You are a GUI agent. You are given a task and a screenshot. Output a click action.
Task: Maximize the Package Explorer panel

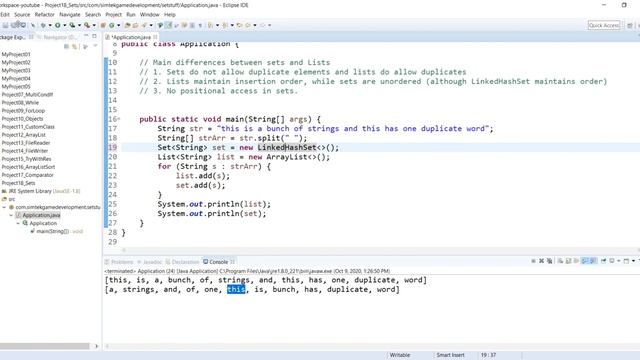tap(95, 37)
